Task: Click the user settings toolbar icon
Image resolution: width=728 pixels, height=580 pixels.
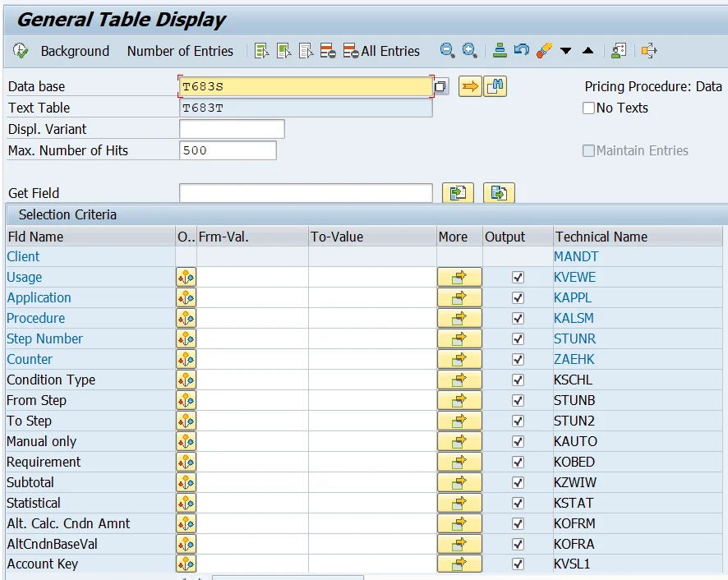Action: [x=619, y=50]
